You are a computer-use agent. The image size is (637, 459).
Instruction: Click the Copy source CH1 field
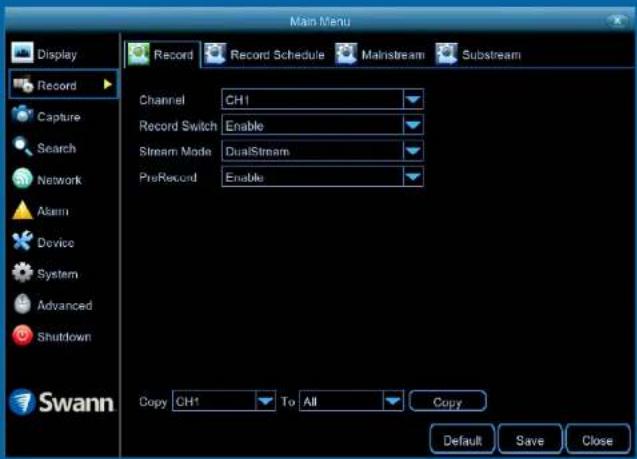pyautogui.click(x=224, y=401)
